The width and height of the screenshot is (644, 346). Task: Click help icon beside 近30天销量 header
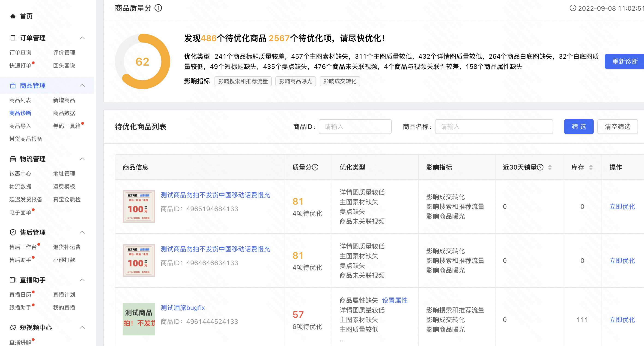(x=540, y=167)
